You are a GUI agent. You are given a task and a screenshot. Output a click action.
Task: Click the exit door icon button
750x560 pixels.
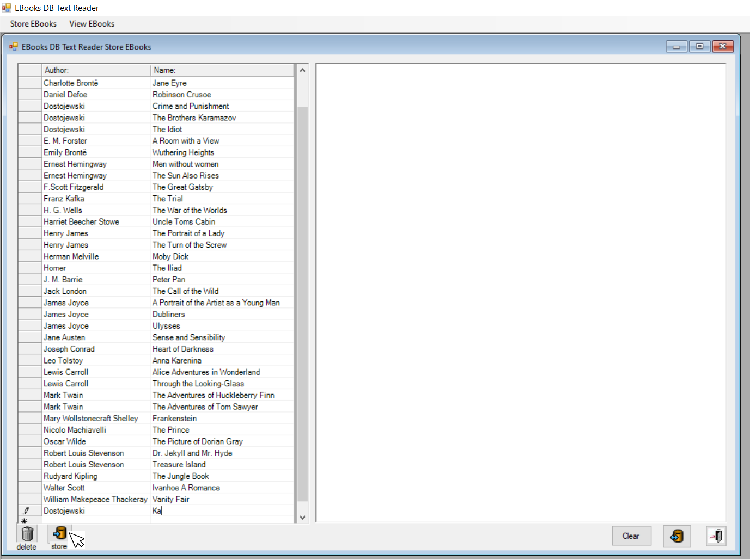pos(716,536)
